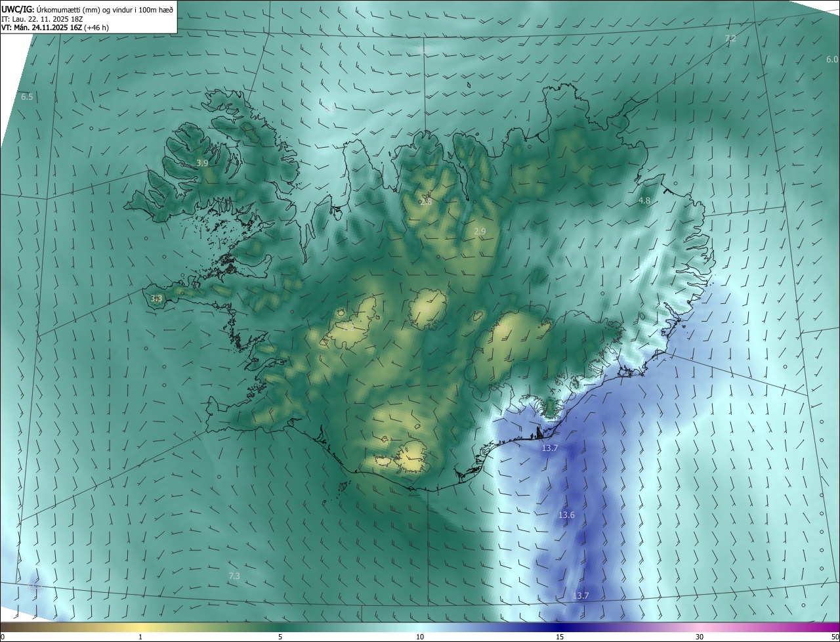
Task: Click the 2.9 value label on the map
Action: tap(480, 232)
